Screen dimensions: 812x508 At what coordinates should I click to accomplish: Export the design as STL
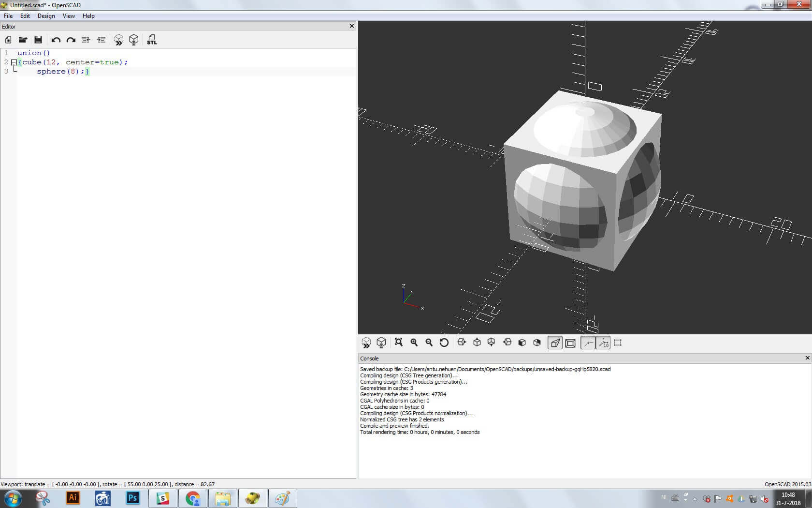click(152, 40)
